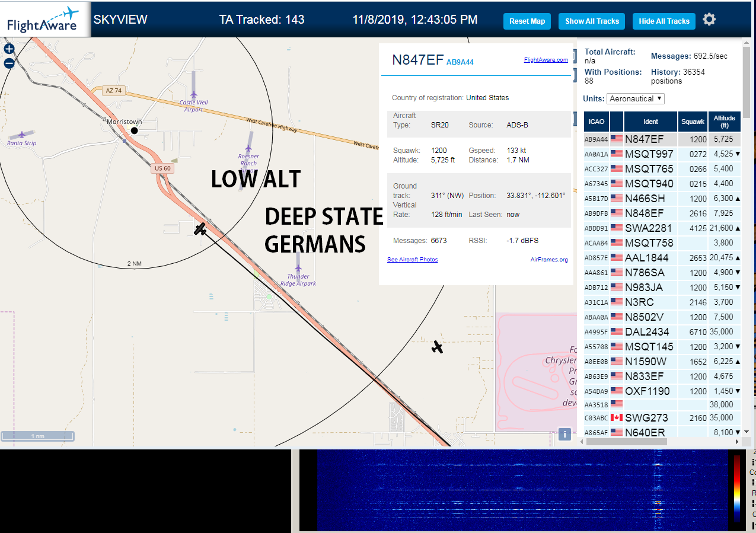Image resolution: width=756 pixels, height=533 pixels.
Task: Open FlightAware.com link in info panel
Action: click(546, 59)
